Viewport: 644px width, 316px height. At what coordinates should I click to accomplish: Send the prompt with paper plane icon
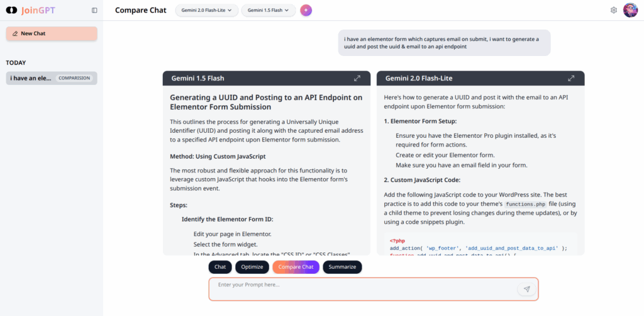(x=526, y=289)
